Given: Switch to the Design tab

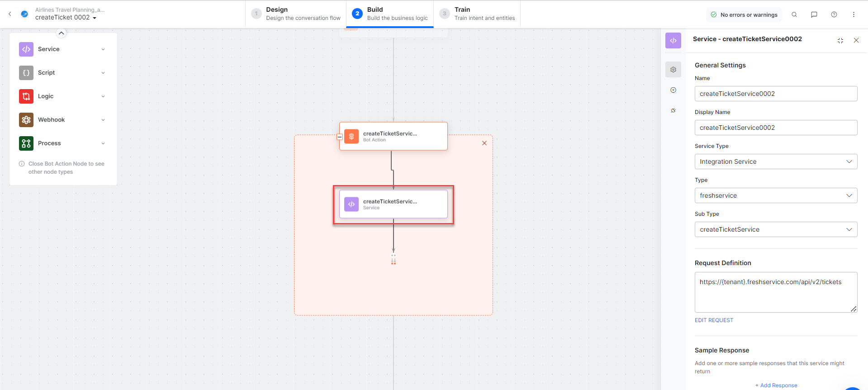Looking at the screenshot, I should click(296, 14).
